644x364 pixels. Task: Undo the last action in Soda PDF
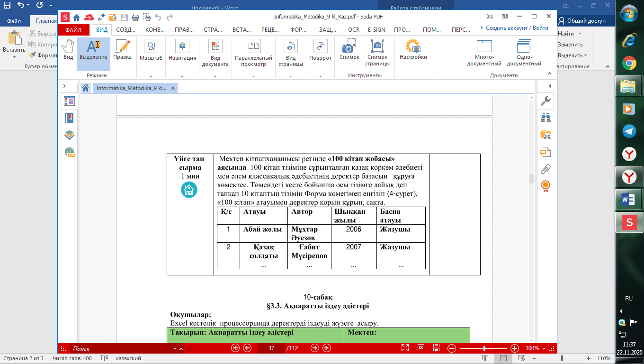158,18
